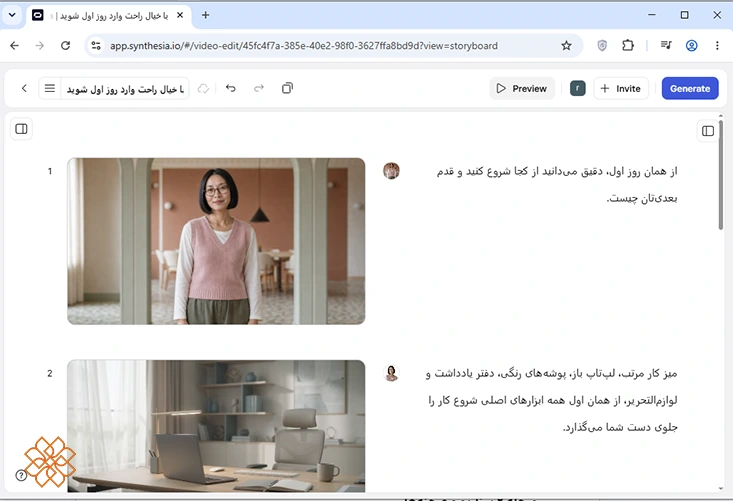Redo the last edit
This screenshot has height=501, width=733.
pos(259,88)
